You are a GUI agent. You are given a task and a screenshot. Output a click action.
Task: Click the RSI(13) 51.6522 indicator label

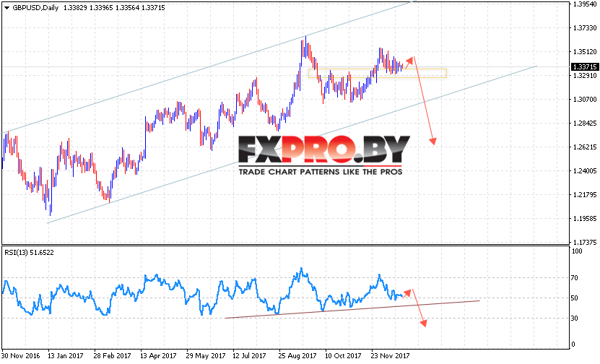29,253
